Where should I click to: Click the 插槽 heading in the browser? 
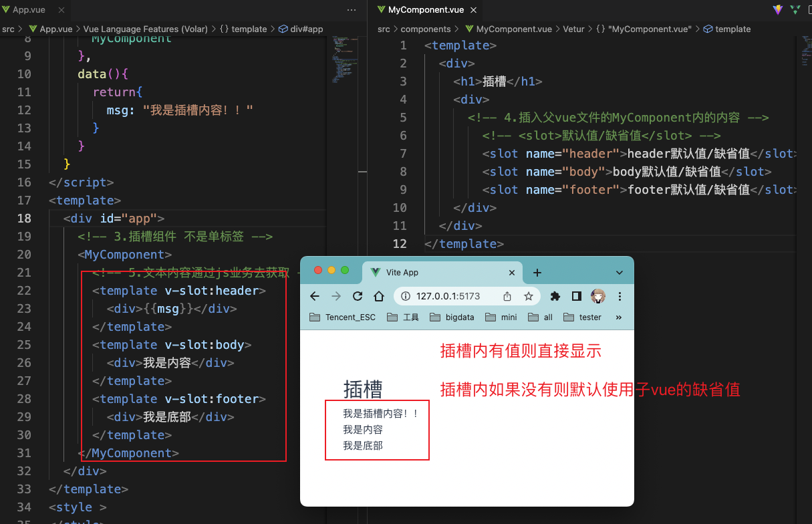click(363, 389)
